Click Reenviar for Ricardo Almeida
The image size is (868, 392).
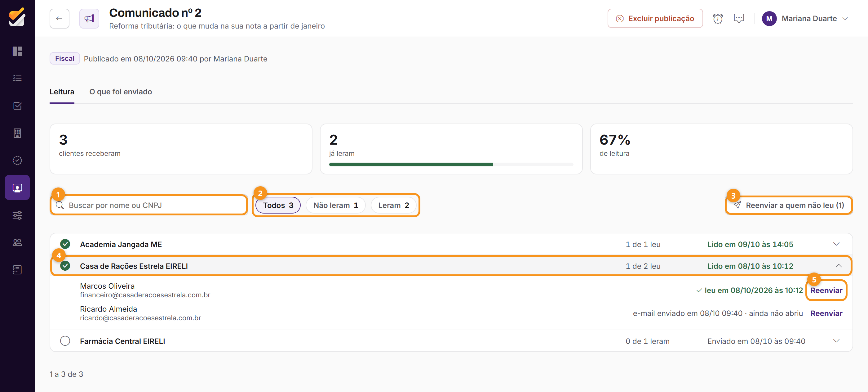click(826, 313)
